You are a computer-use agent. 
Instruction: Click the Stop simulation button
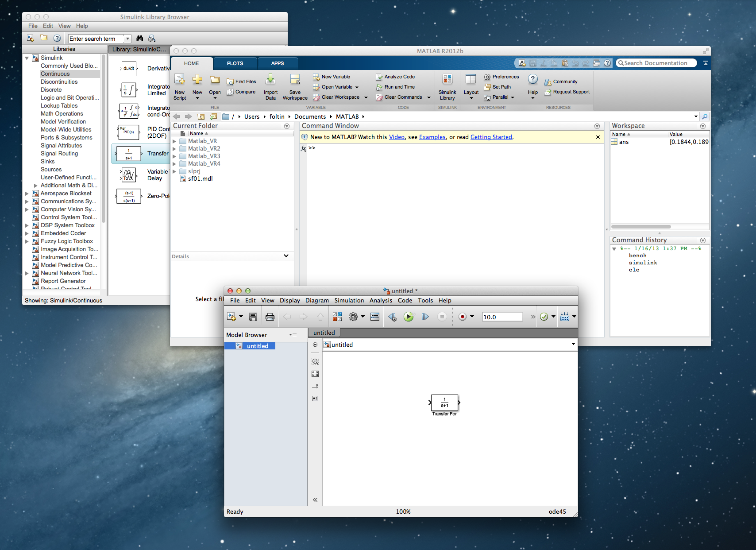click(442, 317)
